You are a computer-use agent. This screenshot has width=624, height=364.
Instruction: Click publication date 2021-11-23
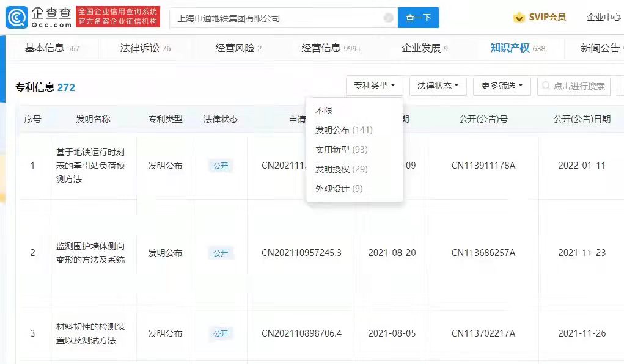[x=582, y=253]
